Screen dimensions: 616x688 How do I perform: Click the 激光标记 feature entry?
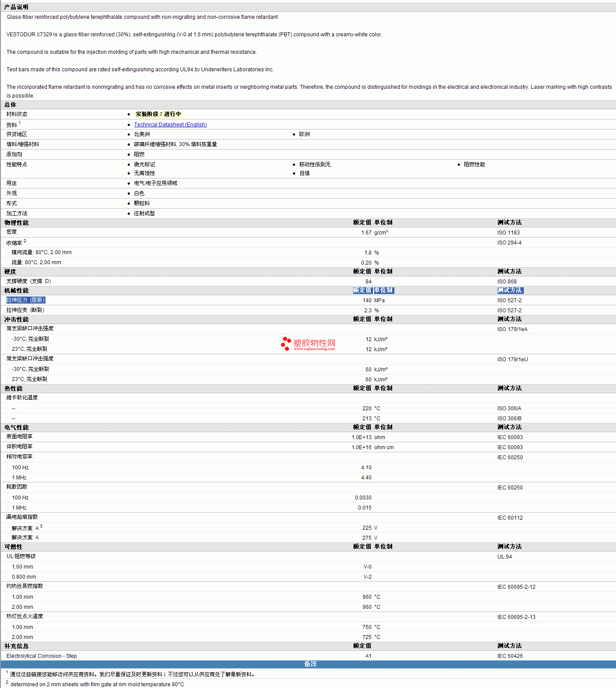(144, 164)
